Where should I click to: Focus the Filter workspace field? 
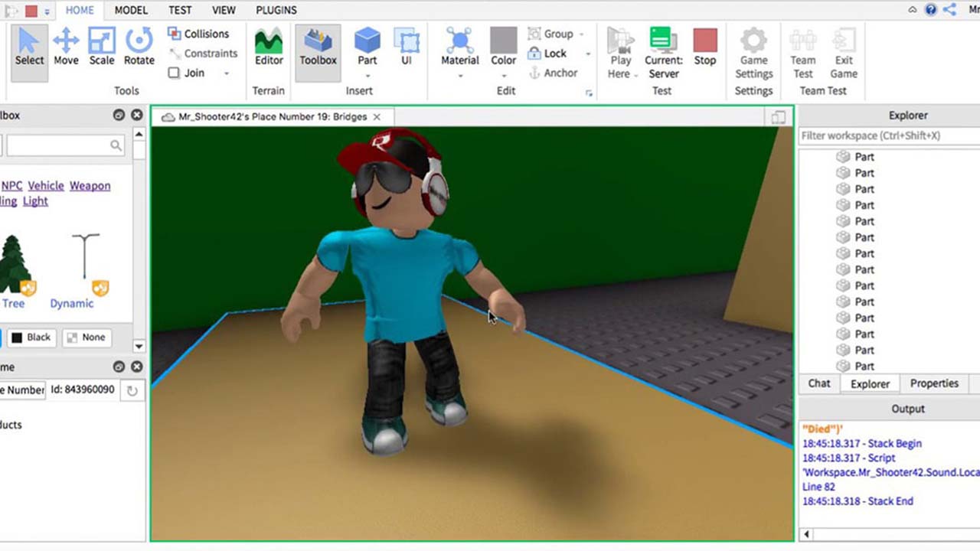pos(889,135)
